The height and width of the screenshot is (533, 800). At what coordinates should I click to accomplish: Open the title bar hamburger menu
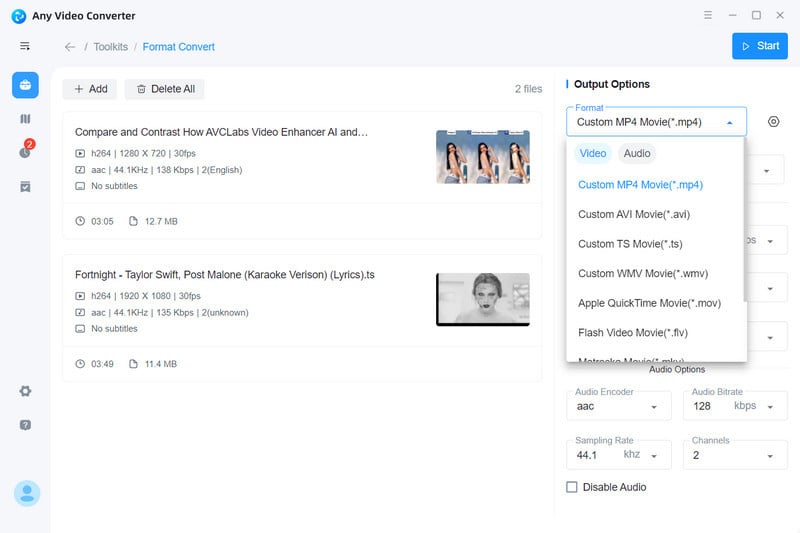coord(708,15)
